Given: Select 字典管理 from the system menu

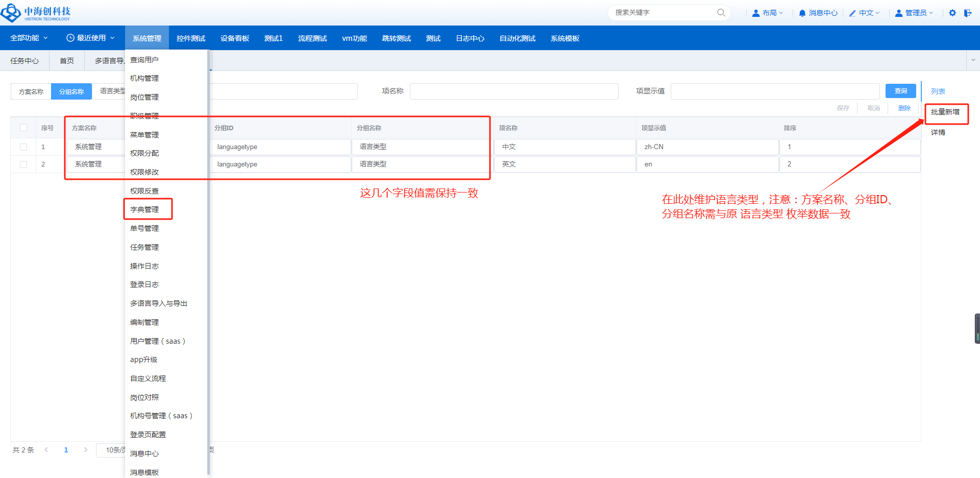Looking at the screenshot, I should 145,209.
